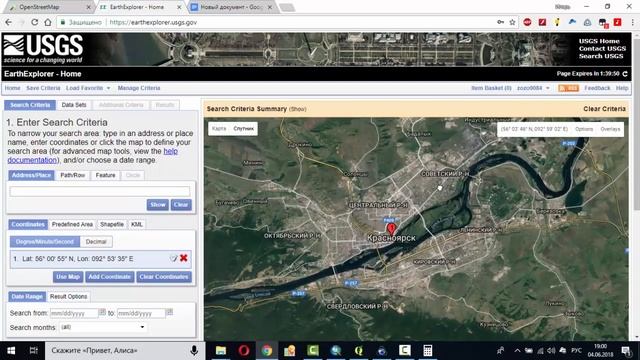Switch coordinate format to Decimal
Viewport: 640px width, 360px height.
point(96,242)
